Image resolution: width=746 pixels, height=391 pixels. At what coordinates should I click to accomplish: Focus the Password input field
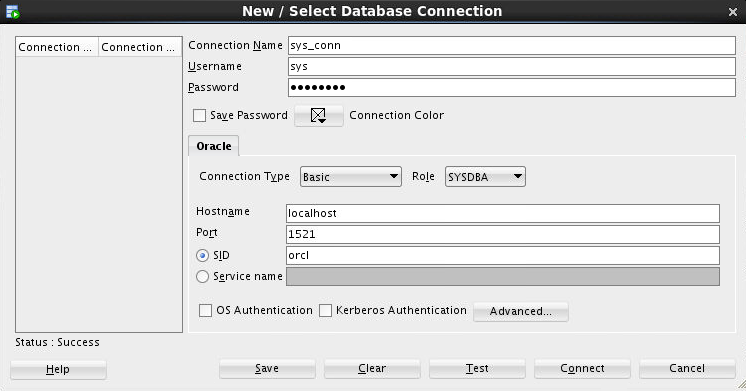point(512,88)
